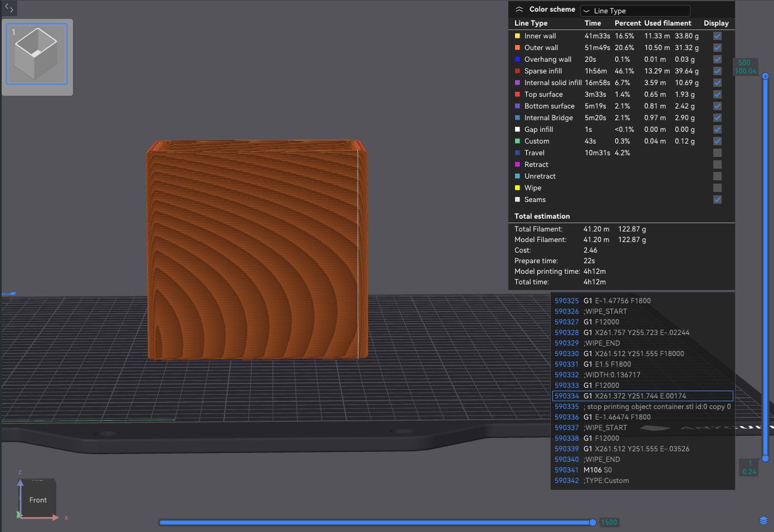Screen dimensions: 774x532
Task: Toggle Seams display checkbox
Action: (717, 199)
